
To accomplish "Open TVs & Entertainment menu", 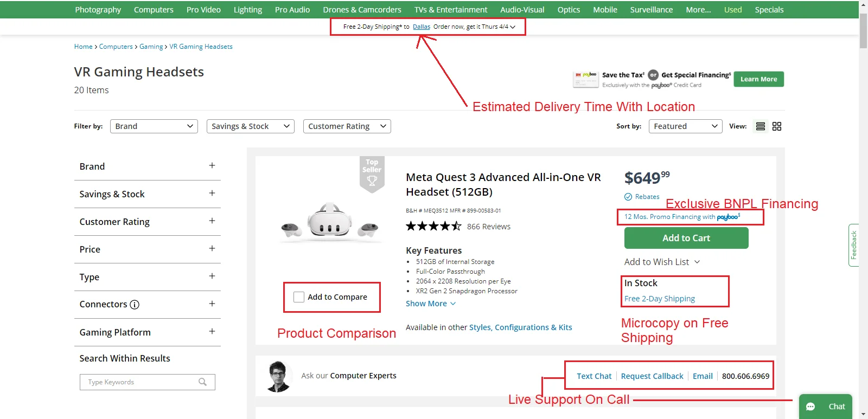I will click(451, 10).
